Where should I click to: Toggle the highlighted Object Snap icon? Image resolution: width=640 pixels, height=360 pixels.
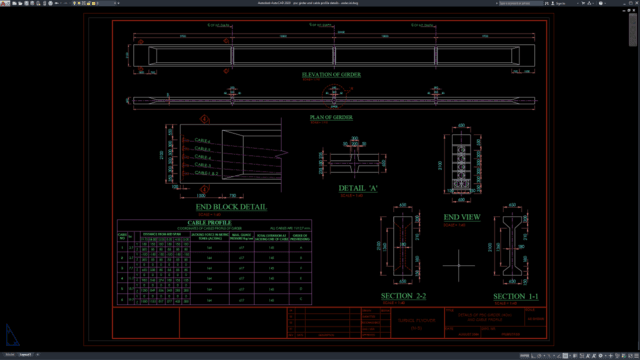click(x=565, y=356)
